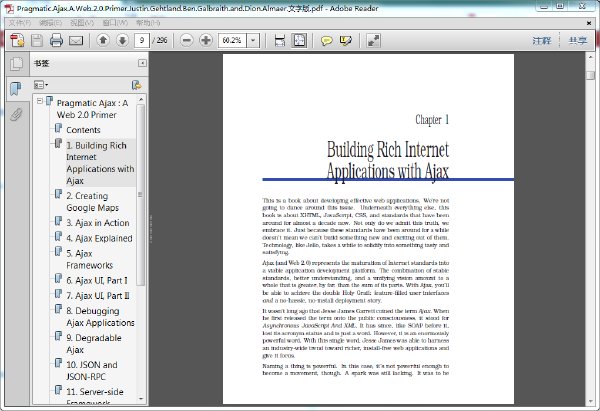Show page thumbnails panel icon
The width and height of the screenshot is (600, 411).
[16, 64]
